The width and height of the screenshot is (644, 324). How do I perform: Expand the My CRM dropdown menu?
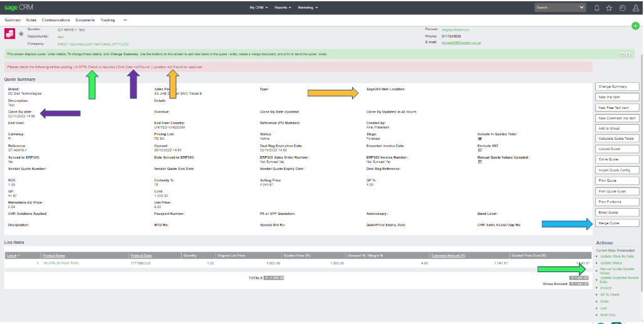pos(258,8)
